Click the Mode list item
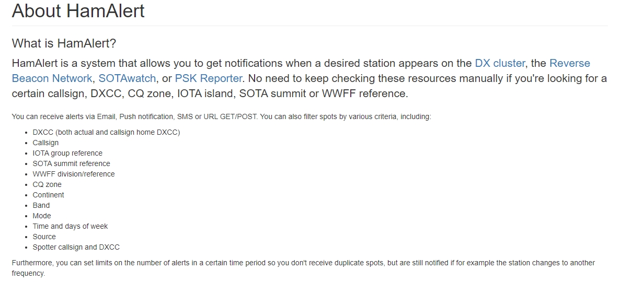This screenshot has width=644, height=282. tap(42, 216)
